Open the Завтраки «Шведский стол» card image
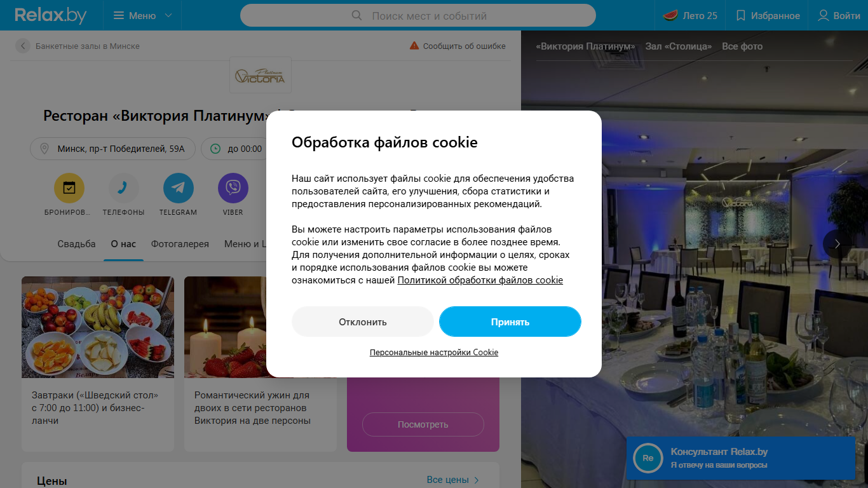 (x=98, y=327)
